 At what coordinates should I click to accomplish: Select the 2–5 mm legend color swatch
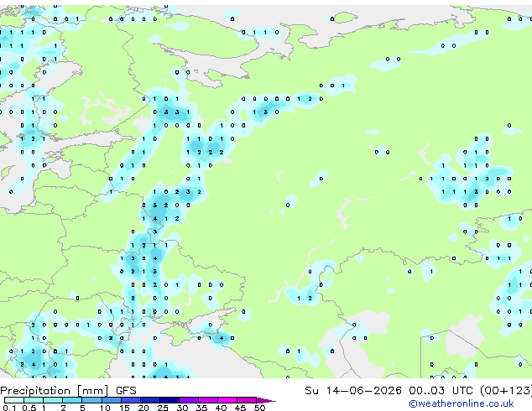point(72,400)
